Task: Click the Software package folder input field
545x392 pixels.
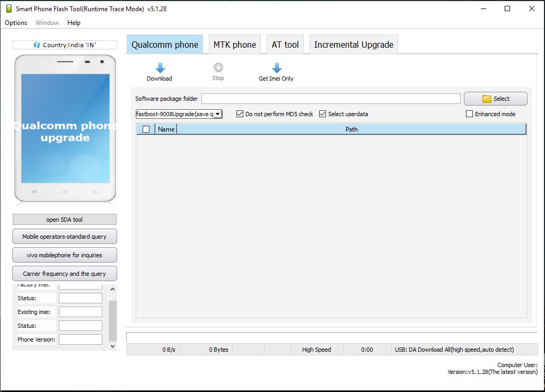Action: [331, 99]
